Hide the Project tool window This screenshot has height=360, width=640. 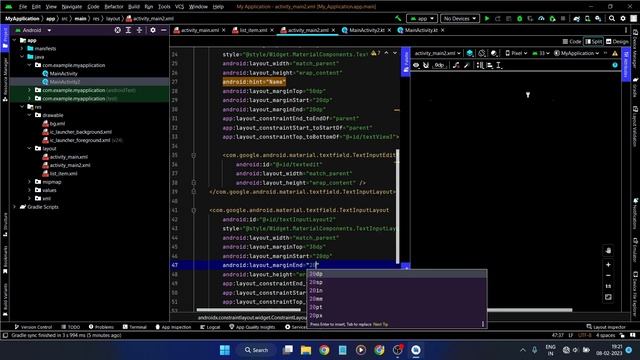pos(164,30)
